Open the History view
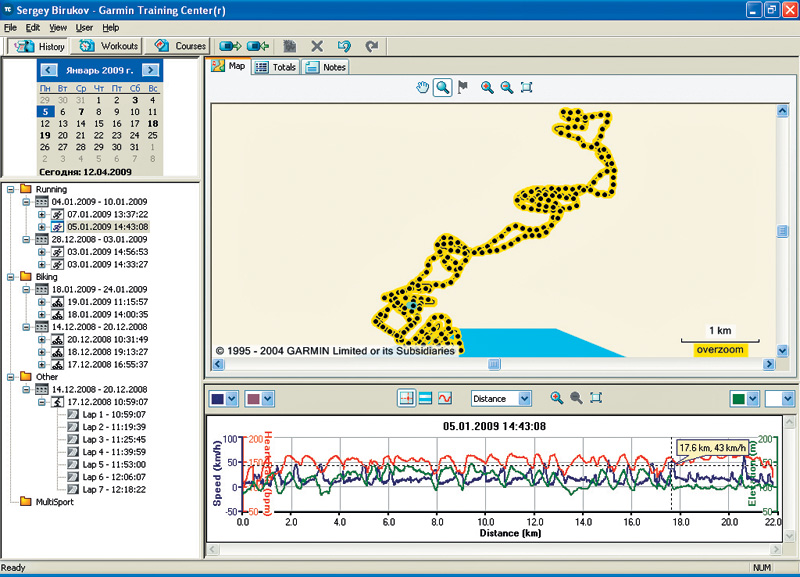 (x=39, y=46)
